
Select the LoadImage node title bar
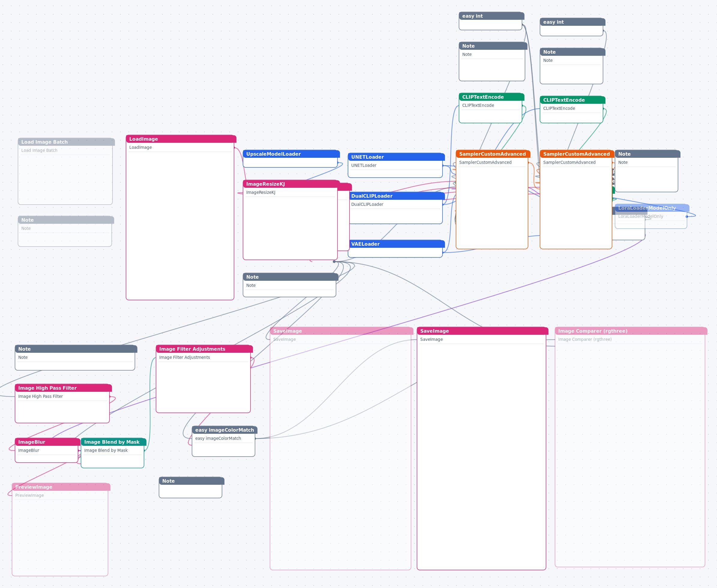(x=181, y=139)
